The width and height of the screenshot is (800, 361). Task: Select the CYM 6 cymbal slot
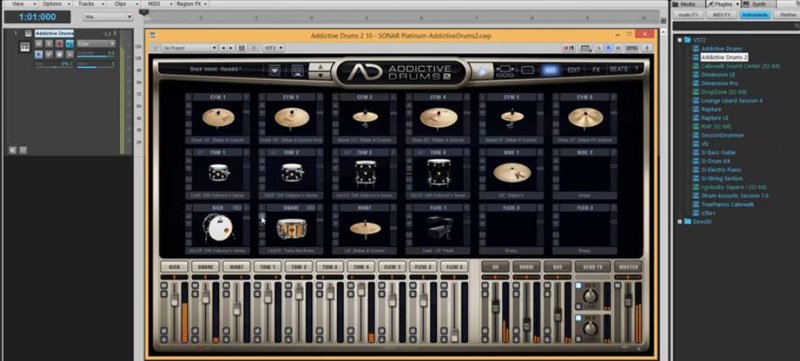(x=585, y=118)
